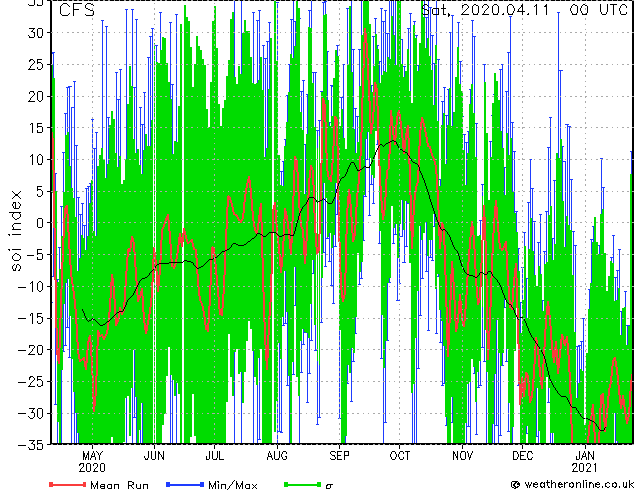Click the NOV month label
The image size is (634, 490).
(462, 456)
